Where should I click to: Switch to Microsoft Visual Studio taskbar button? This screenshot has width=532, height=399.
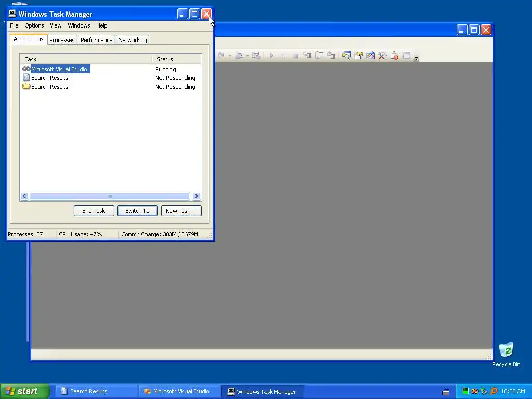click(179, 391)
